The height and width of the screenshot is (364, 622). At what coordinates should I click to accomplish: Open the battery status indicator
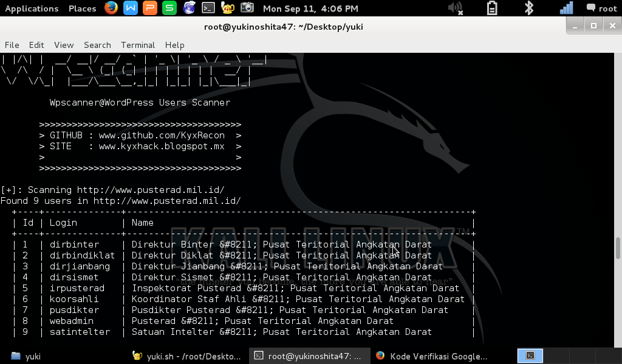(492, 8)
